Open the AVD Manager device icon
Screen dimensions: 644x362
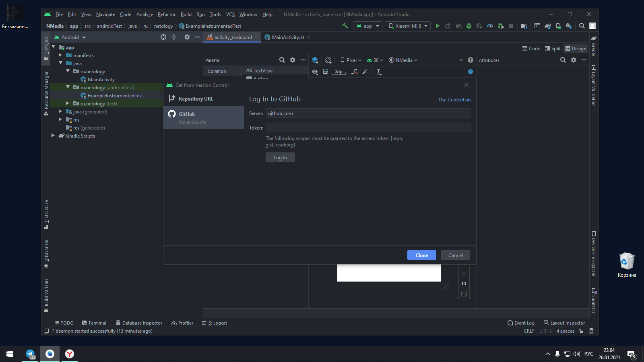click(x=558, y=26)
